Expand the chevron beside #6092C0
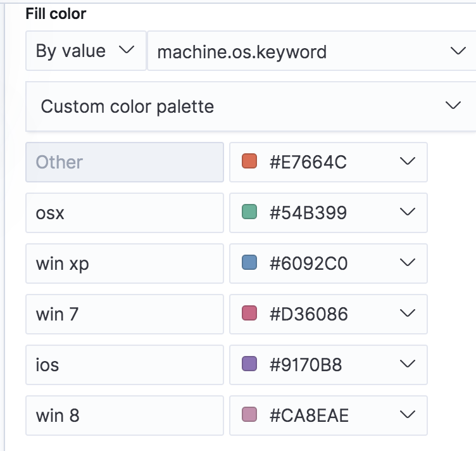476x451 pixels. 408,263
